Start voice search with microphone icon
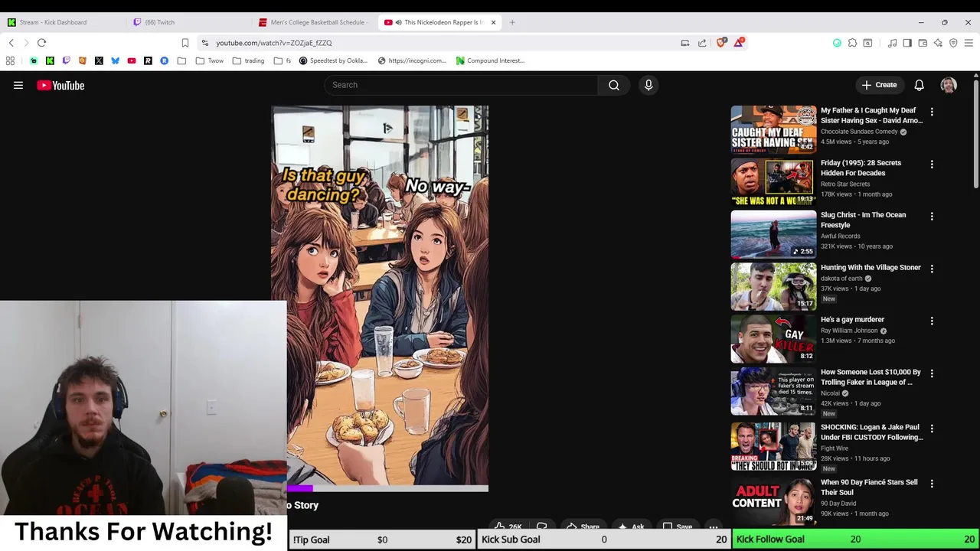Viewport: 980px width, 551px height. tap(648, 85)
